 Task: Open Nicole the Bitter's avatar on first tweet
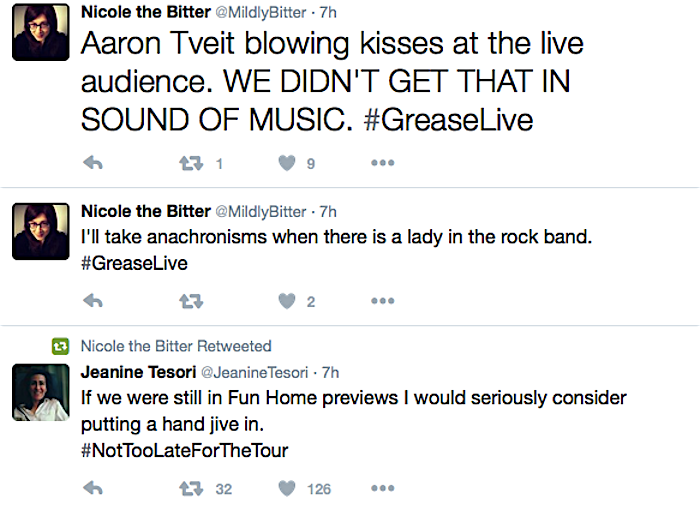39,35
